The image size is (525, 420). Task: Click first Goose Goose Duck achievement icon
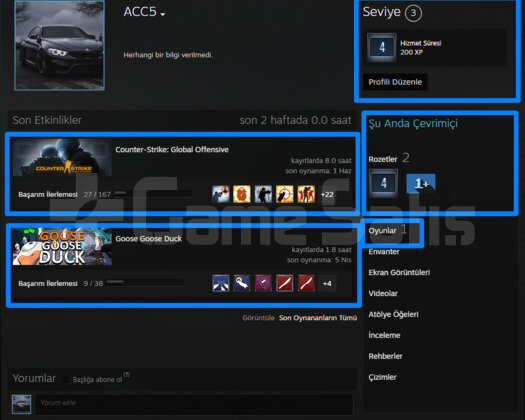[x=221, y=283]
